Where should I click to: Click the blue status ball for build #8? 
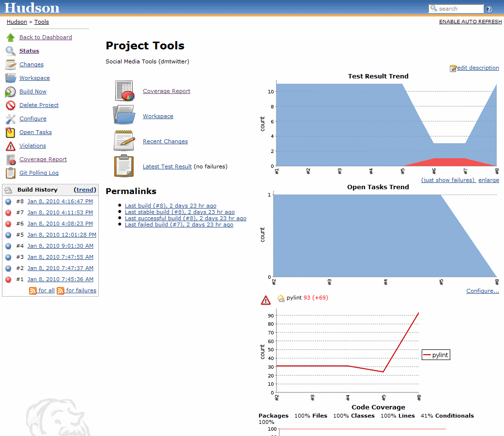pos(9,201)
